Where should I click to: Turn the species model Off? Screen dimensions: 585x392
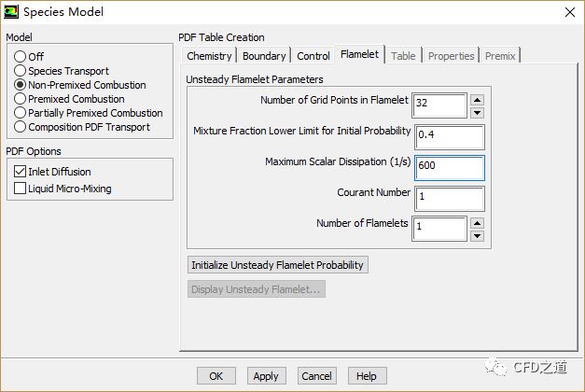(x=21, y=57)
